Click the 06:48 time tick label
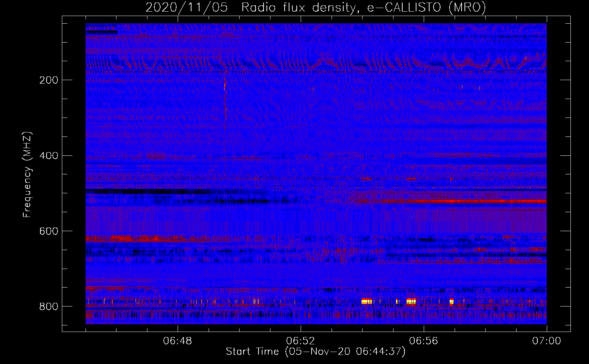The width and height of the screenshot is (589, 364). click(178, 341)
